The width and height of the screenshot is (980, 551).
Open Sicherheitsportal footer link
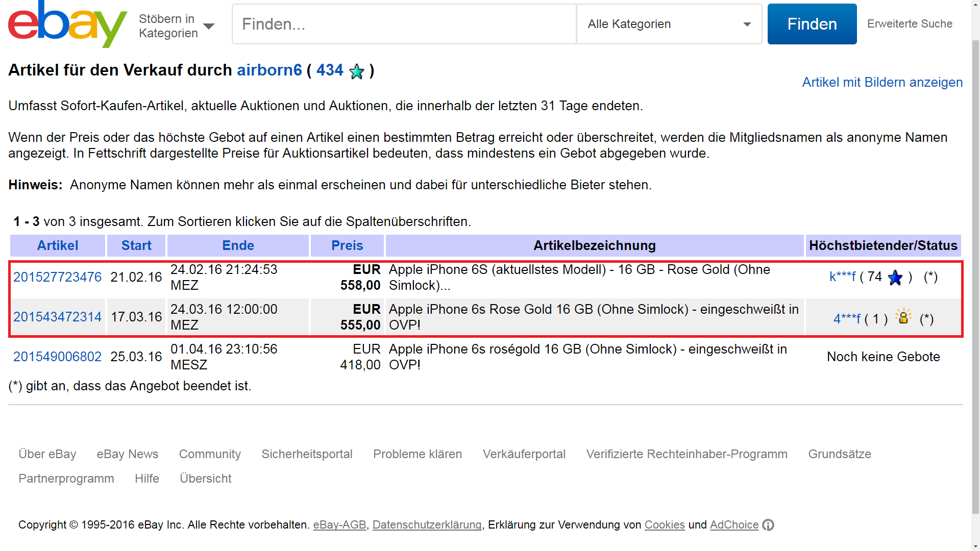(x=307, y=454)
